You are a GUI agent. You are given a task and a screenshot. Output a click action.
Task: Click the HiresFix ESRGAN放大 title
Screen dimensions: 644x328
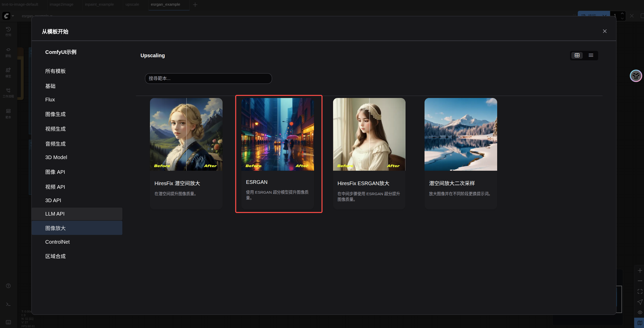pos(363,183)
